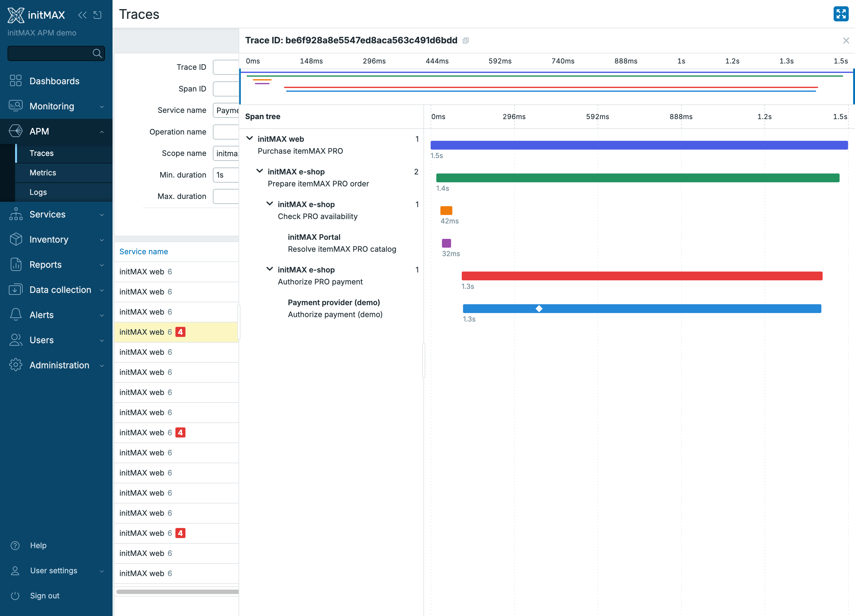Image resolution: width=855 pixels, height=616 pixels.
Task: Click the horizontal scrollbar under trace list
Action: 177,591
